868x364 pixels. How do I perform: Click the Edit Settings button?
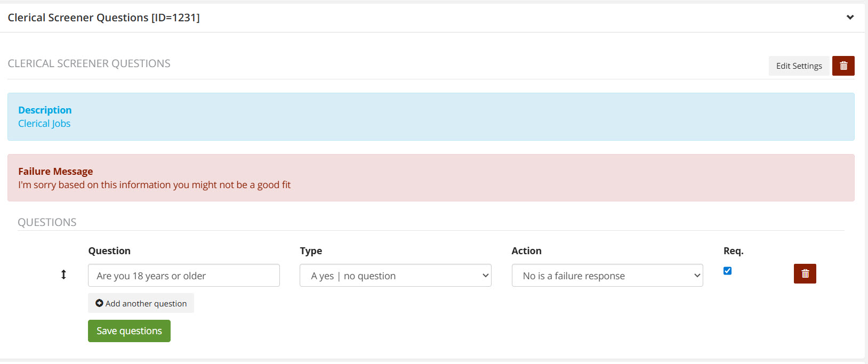coord(799,66)
